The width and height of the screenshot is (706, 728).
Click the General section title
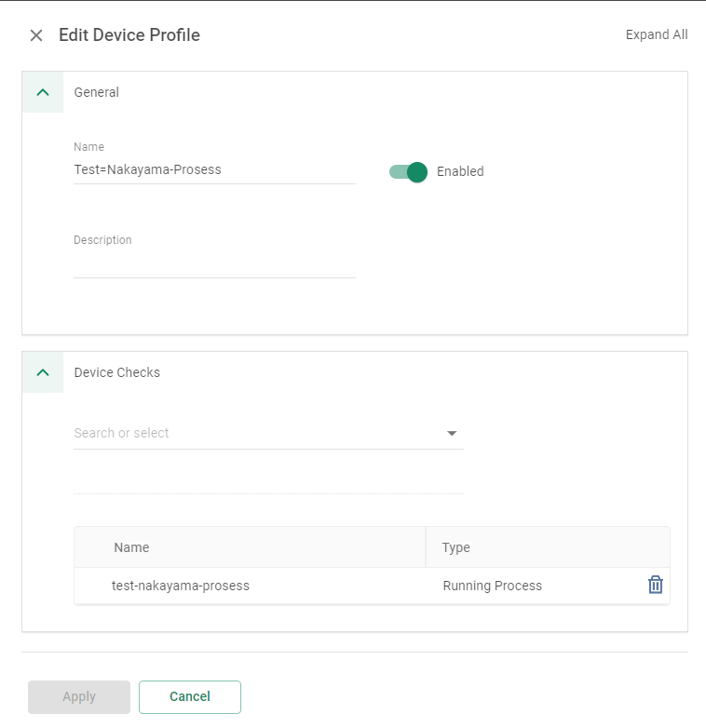pyautogui.click(x=97, y=92)
